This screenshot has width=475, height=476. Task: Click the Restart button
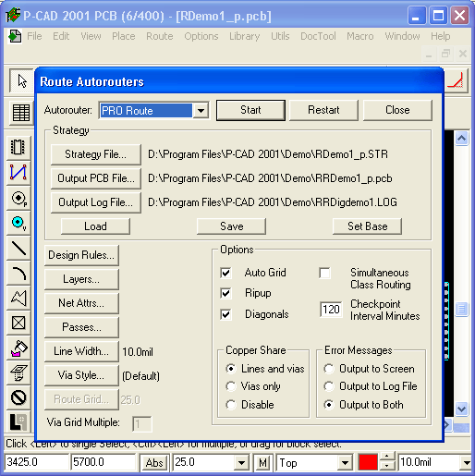coord(323,110)
